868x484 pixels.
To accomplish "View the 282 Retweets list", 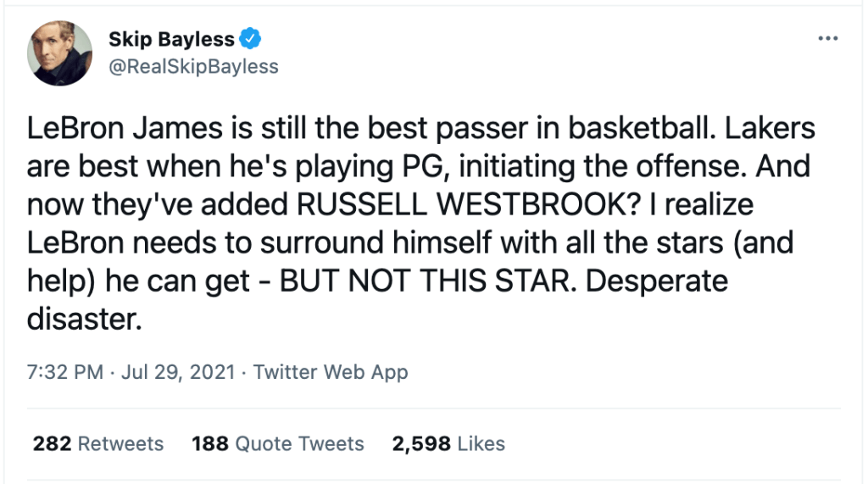I will click(x=98, y=443).
